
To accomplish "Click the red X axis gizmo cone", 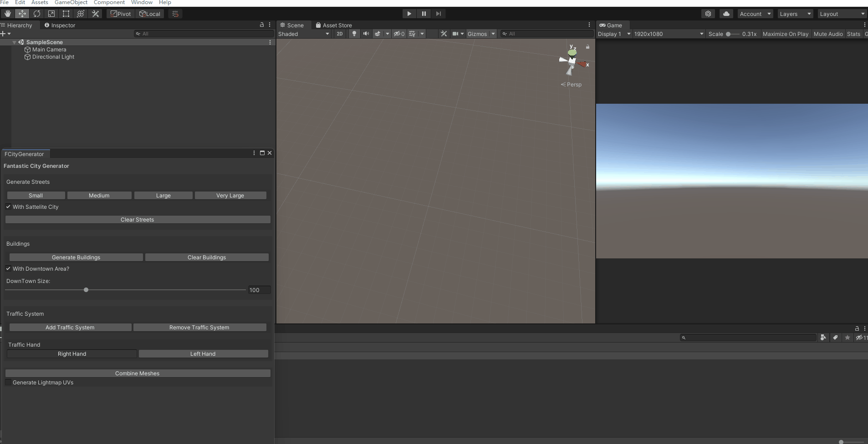I will [x=582, y=64].
